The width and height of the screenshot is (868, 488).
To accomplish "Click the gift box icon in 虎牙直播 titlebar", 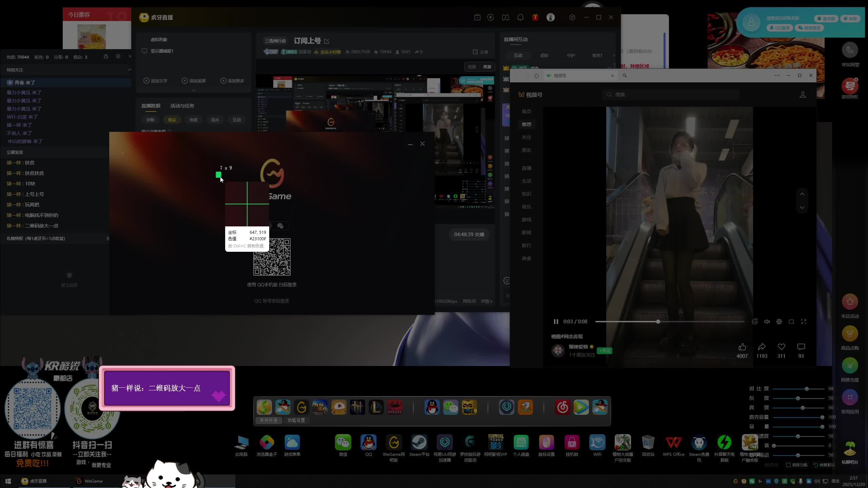I will point(535,17).
